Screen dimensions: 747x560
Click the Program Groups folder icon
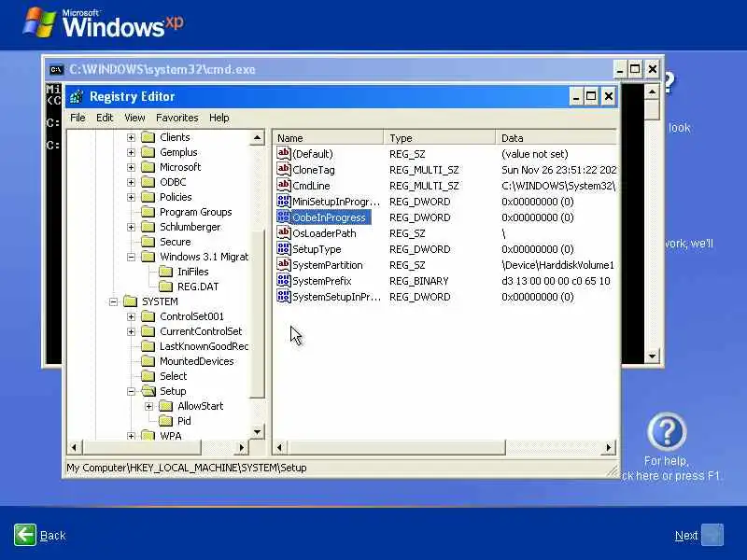pos(148,212)
